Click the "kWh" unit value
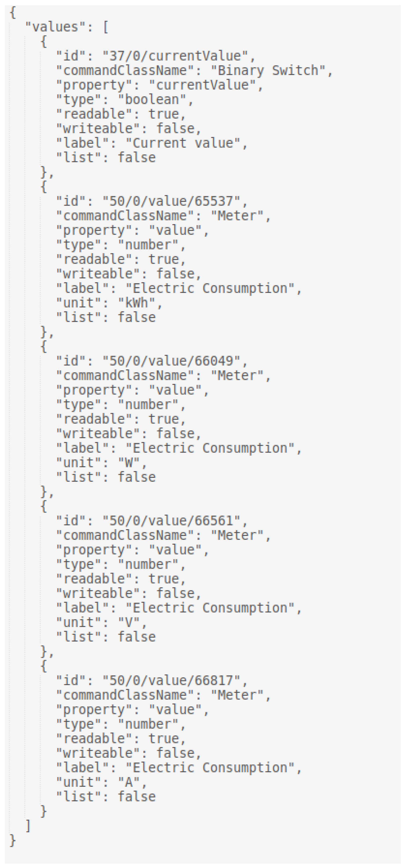 pos(136,303)
